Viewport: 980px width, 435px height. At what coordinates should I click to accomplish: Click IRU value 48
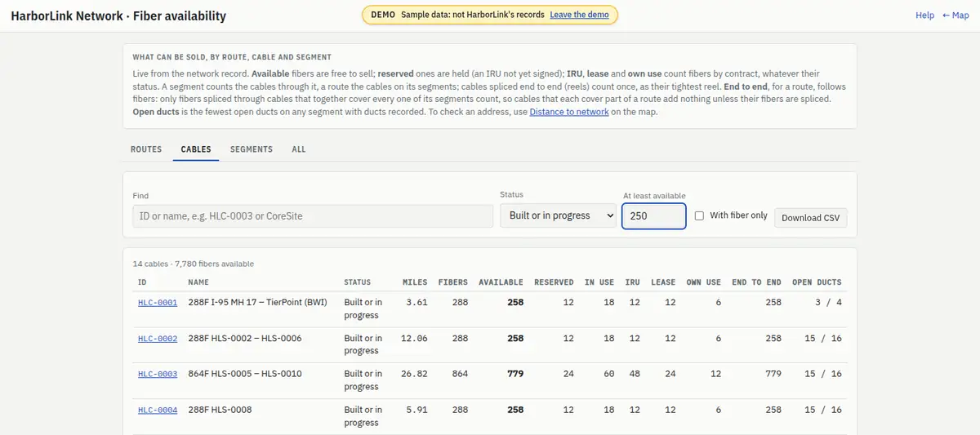(x=635, y=374)
